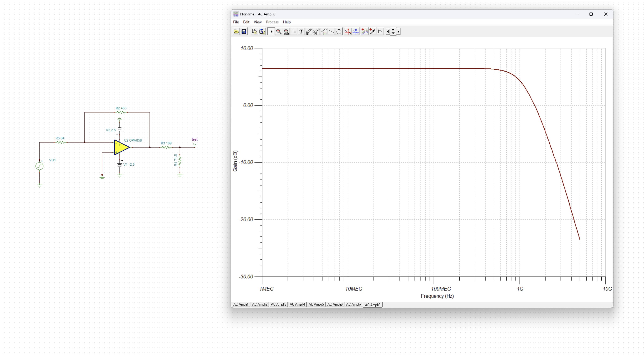Open the File menu

[x=236, y=22]
